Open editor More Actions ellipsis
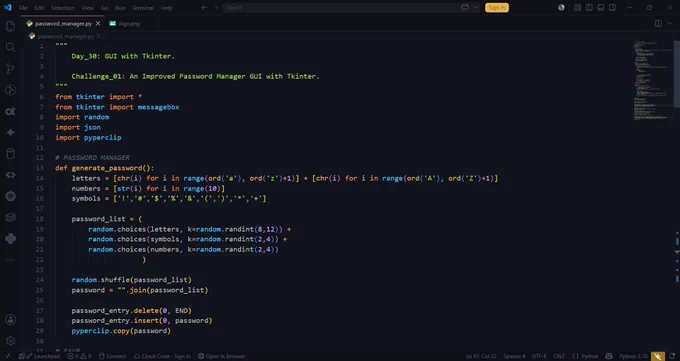 (x=670, y=23)
